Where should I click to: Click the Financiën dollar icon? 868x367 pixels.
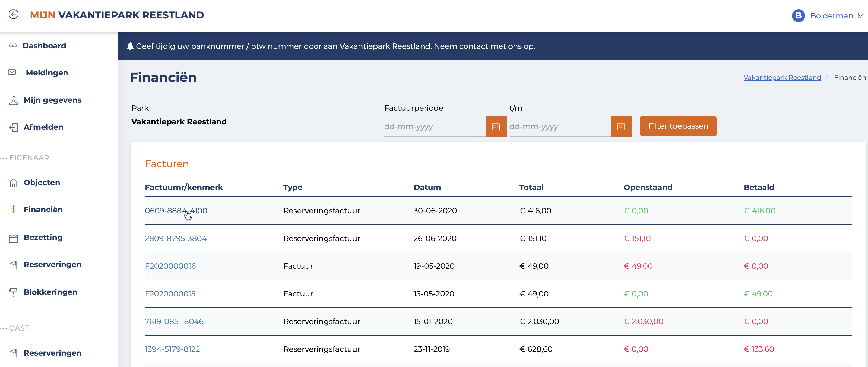coord(14,210)
